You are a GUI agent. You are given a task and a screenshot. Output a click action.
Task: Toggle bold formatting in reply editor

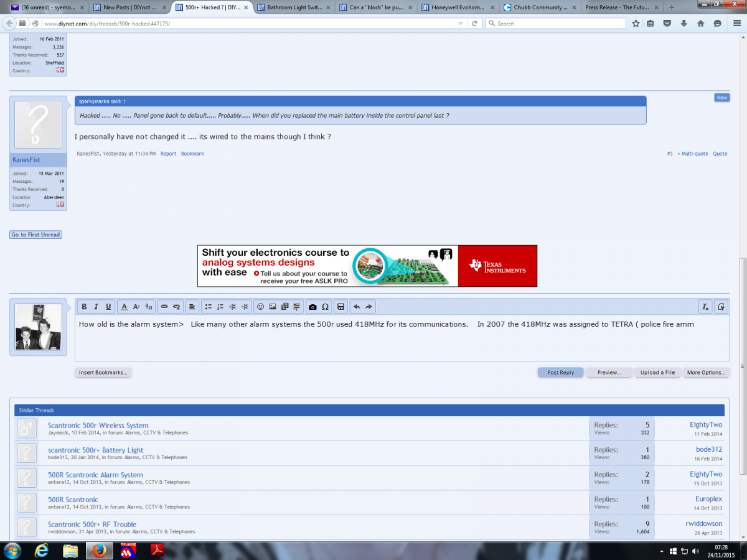point(83,307)
